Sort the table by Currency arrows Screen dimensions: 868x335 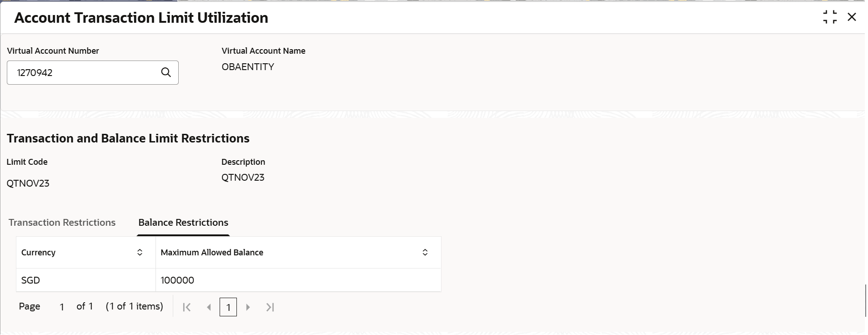tap(140, 252)
